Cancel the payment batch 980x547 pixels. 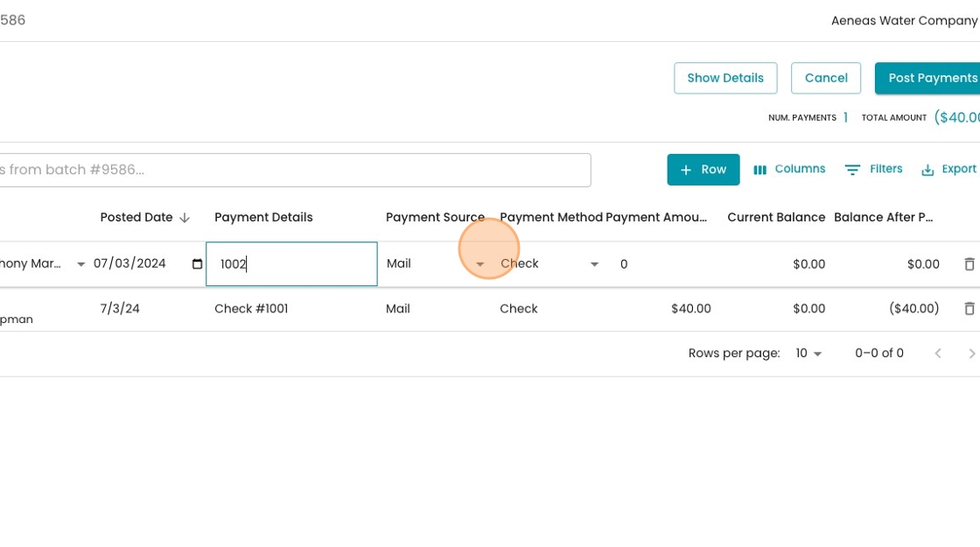tap(826, 78)
